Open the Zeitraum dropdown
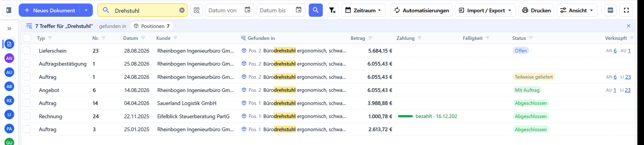Viewport: 644px width, 145px height. 363,10
